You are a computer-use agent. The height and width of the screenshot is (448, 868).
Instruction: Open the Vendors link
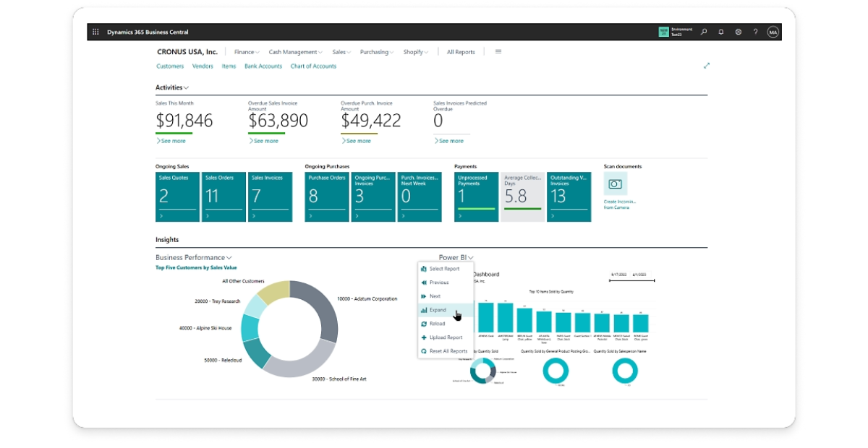tap(203, 66)
